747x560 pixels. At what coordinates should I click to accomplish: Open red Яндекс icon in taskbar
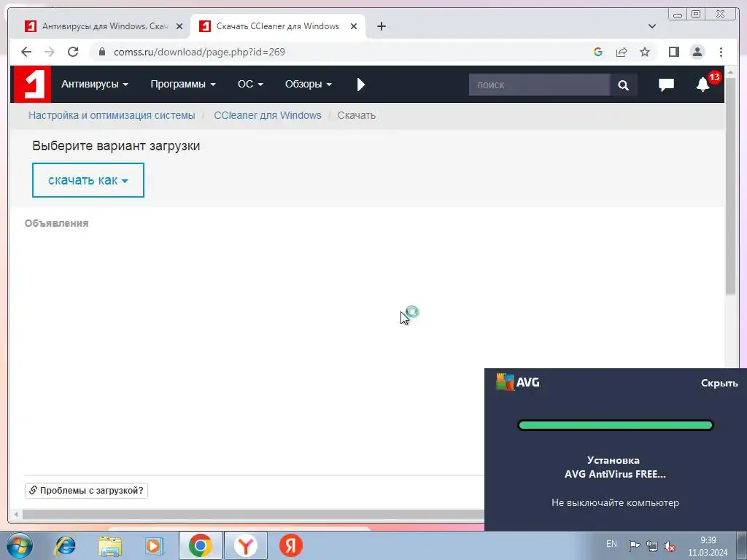tap(291, 545)
